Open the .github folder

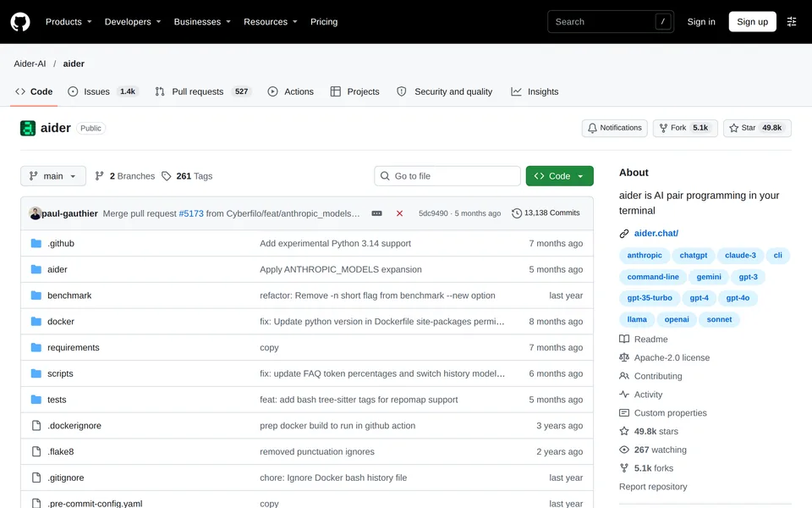(x=61, y=244)
